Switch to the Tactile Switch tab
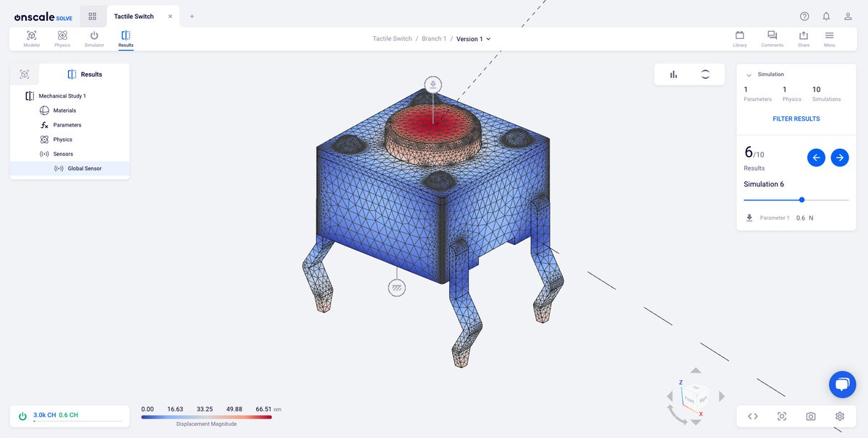Viewport: 868px width, 438px height. 134,16
